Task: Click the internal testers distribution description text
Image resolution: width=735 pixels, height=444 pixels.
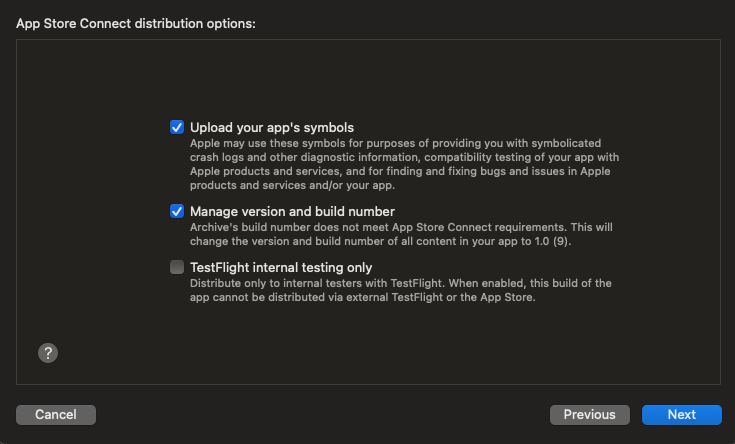Action: [x=400, y=290]
